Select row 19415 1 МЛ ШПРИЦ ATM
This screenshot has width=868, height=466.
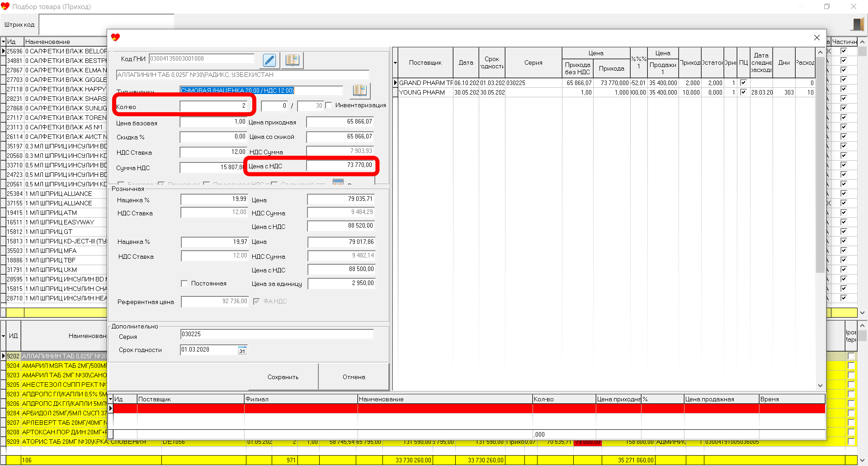point(57,213)
